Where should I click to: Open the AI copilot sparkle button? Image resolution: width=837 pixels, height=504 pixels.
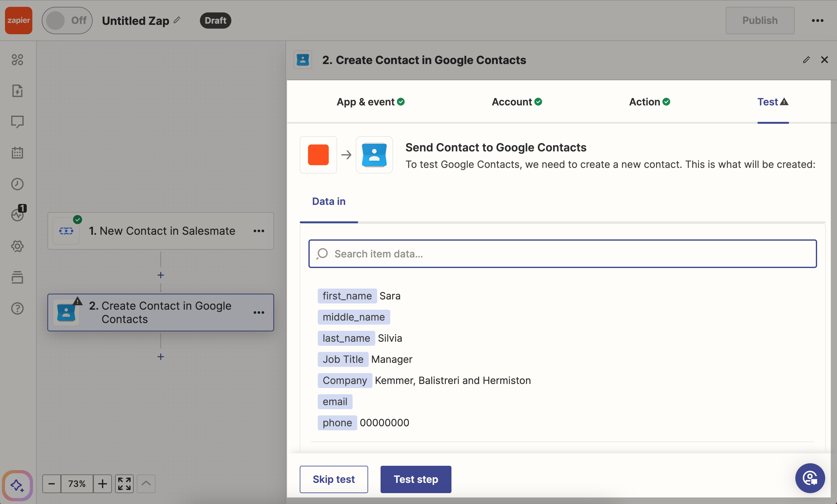[17, 485]
